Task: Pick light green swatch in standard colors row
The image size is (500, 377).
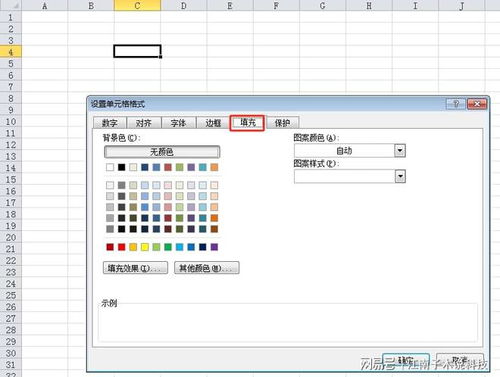Action: 156,247
